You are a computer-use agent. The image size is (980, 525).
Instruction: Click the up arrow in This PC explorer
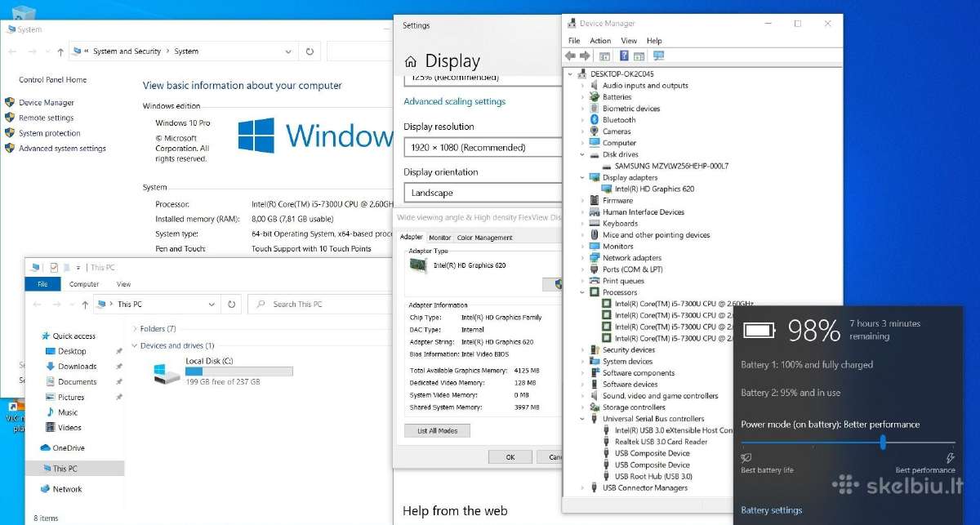[85, 305]
